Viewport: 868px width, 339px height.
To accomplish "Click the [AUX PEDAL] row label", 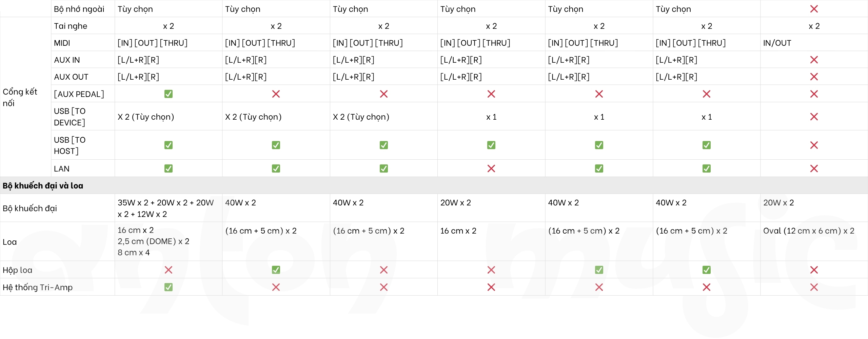I will click(x=79, y=94).
